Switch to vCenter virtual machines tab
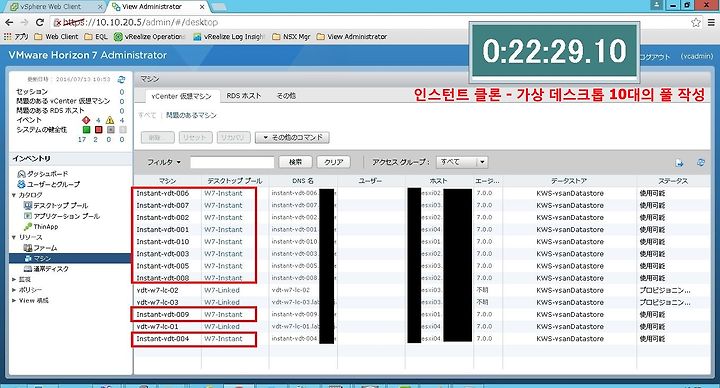The image size is (720, 388). [181, 96]
